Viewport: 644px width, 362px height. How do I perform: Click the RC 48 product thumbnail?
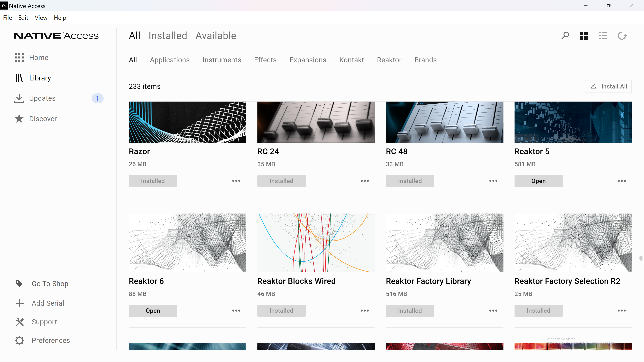click(x=444, y=122)
